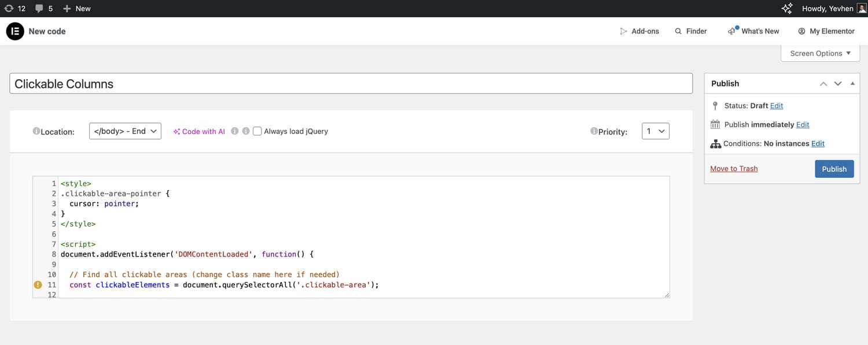This screenshot has height=345, width=868.
Task: Click the .clickable-area-pointer selector line
Action: [x=115, y=194]
